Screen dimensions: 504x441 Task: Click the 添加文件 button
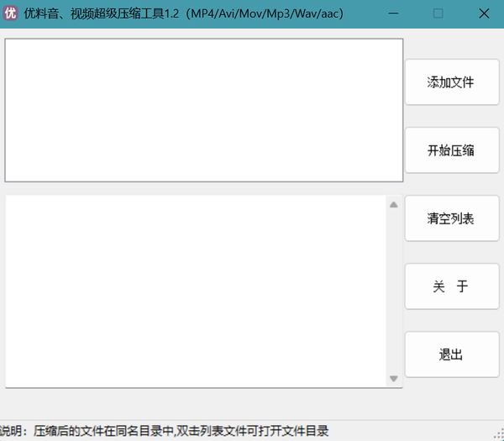[452, 82]
